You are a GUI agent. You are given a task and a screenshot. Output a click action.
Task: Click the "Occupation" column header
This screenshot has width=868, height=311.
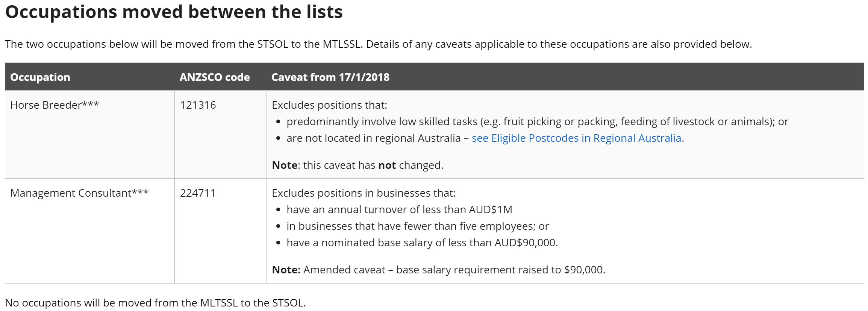click(40, 77)
